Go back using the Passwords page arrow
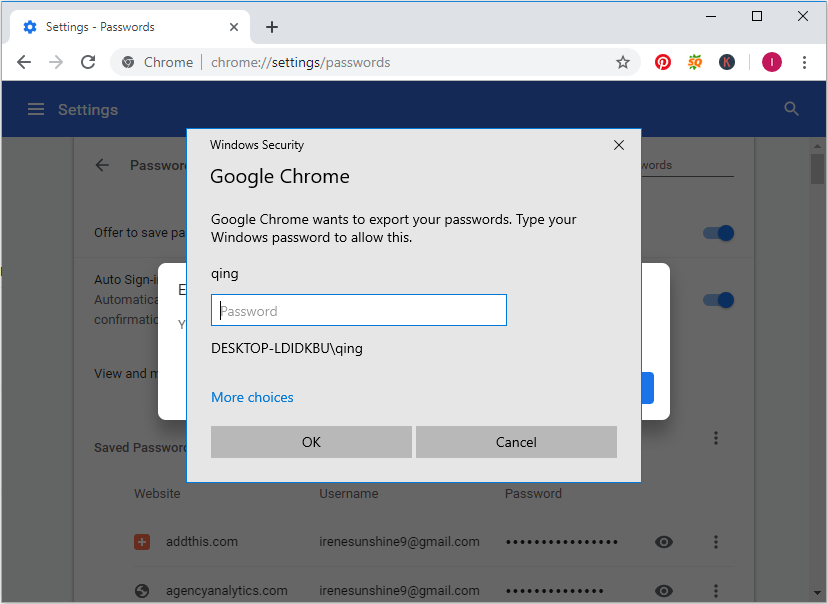Screen dimensions: 828x604 pos(102,165)
